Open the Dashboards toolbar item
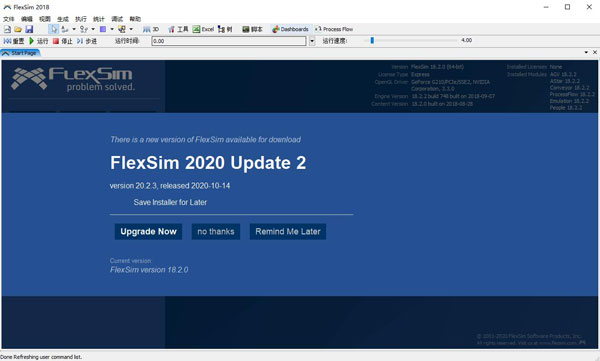 (x=290, y=29)
